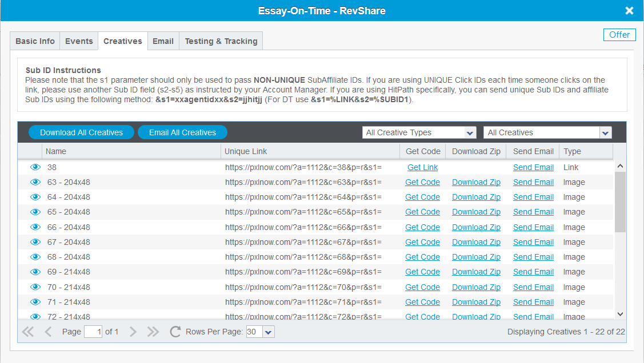Preview creative 65 - 204x48 eye icon
This screenshot has height=363, width=644.
[x=35, y=212]
